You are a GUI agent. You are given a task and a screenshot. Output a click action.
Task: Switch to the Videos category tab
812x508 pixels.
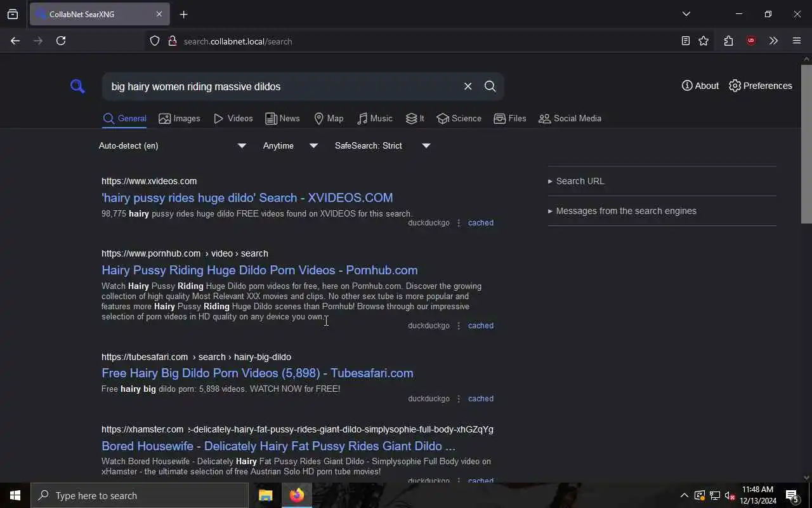click(x=233, y=119)
